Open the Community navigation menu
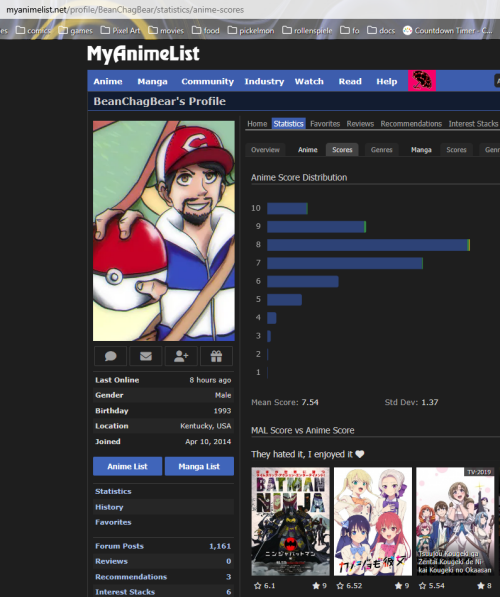The width and height of the screenshot is (500, 597). [x=208, y=81]
